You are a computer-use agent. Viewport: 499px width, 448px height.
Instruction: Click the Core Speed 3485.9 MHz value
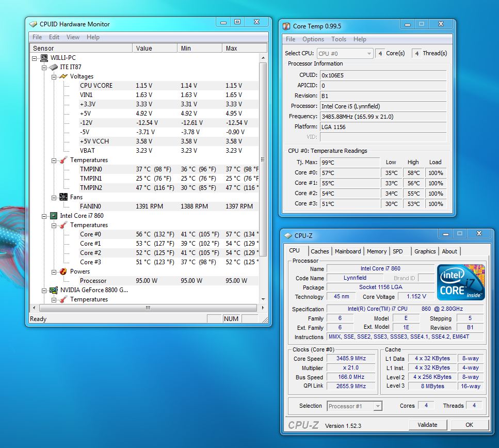(x=351, y=358)
